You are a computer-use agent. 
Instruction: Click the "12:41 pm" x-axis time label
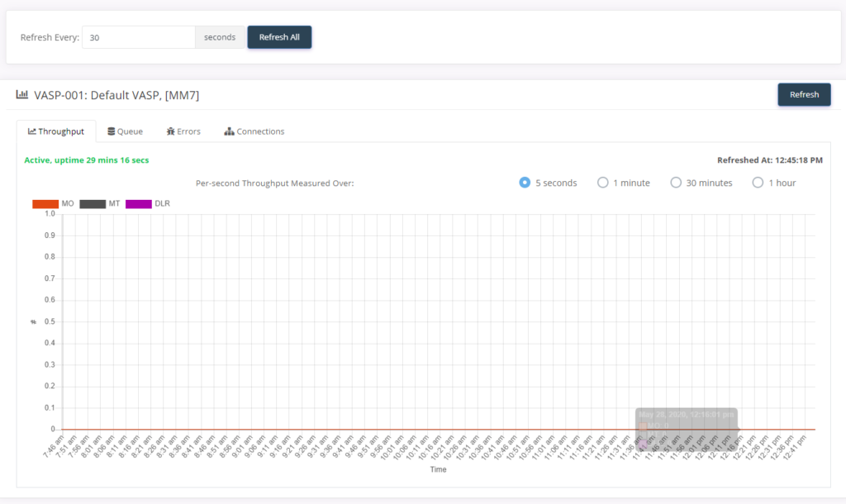tap(794, 447)
